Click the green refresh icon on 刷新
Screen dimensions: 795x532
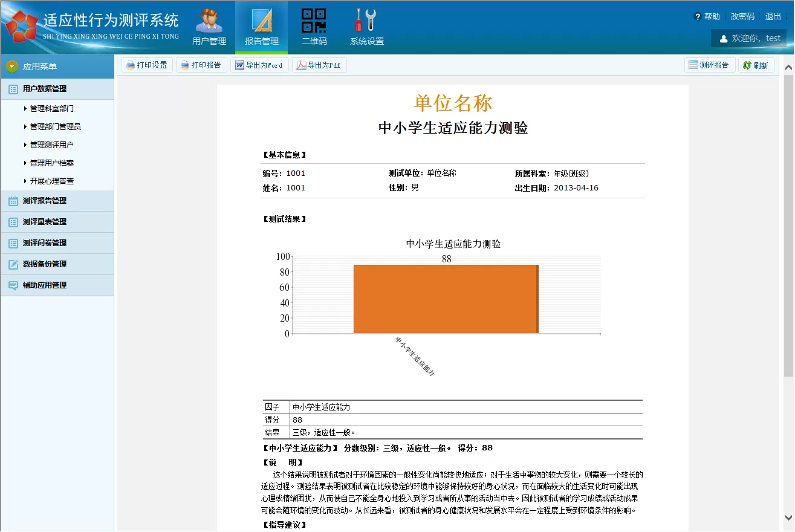click(747, 65)
